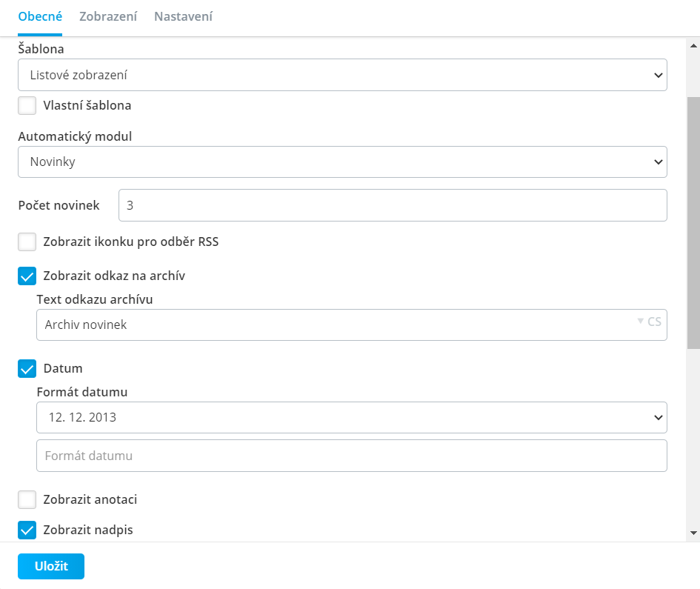700x589 pixels.
Task: Open the CS language selector in archive text
Action: click(650, 322)
